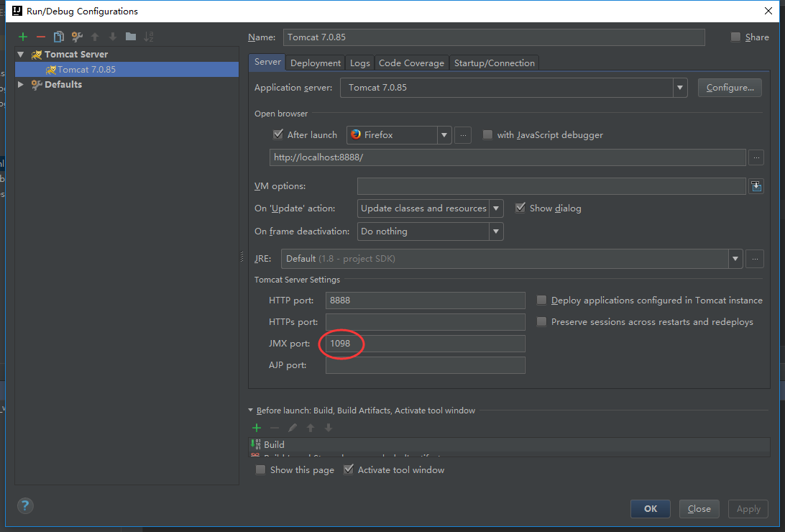Expand Defaults tree node
Screen dimensions: 785x532
pyautogui.click(x=21, y=84)
